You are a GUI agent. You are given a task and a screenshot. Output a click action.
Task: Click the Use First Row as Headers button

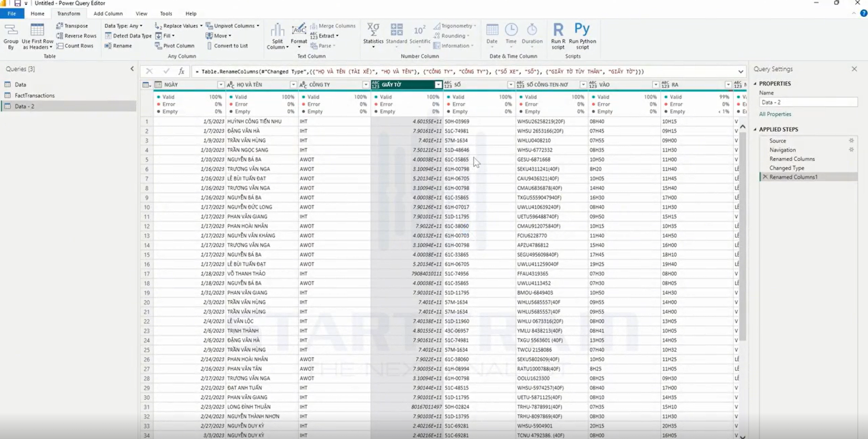tap(38, 36)
